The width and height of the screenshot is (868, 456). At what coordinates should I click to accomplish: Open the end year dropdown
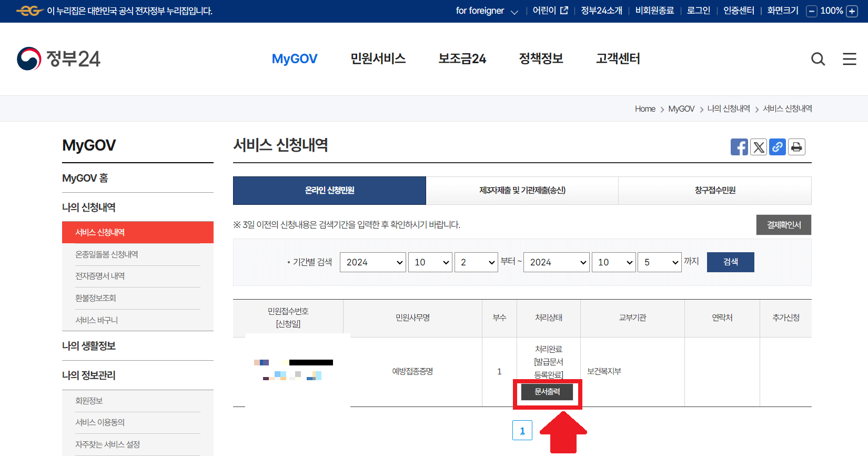[557, 262]
